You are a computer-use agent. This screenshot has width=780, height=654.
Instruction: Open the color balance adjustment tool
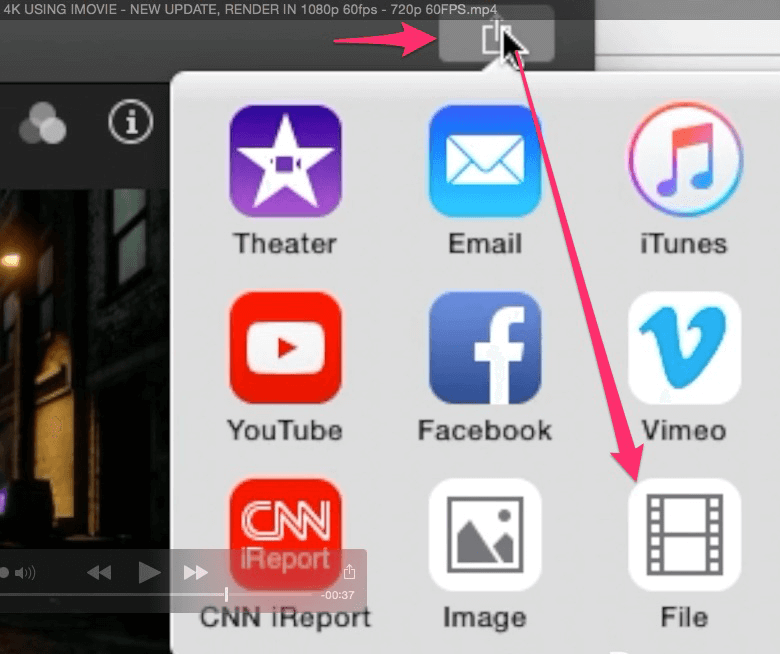coord(41,123)
